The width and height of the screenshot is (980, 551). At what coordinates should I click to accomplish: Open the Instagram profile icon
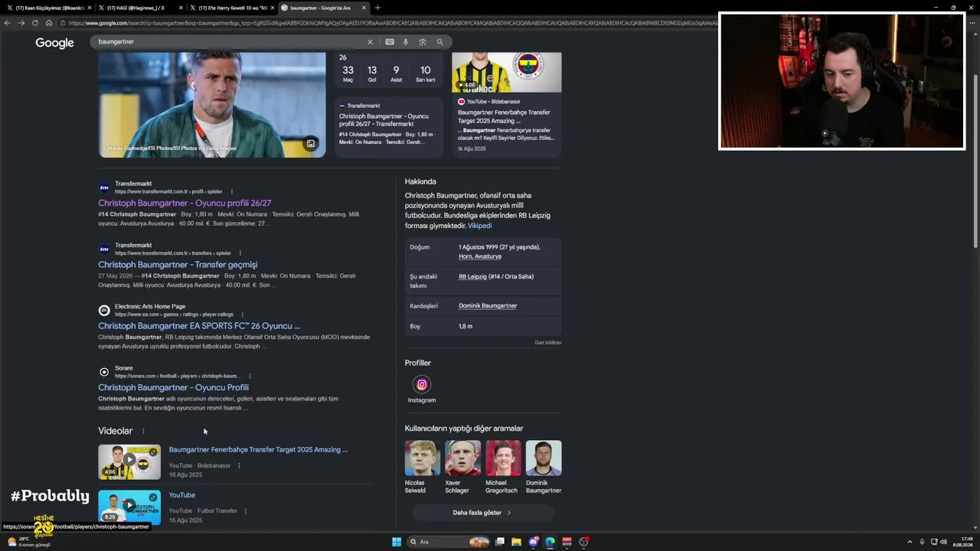pyautogui.click(x=422, y=384)
